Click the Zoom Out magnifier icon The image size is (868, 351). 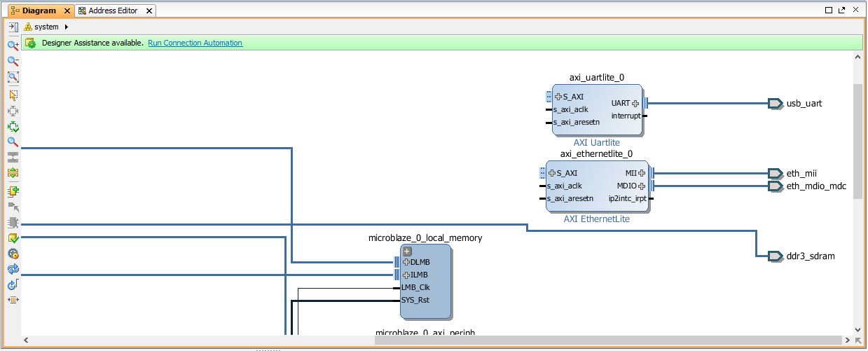tap(13, 62)
